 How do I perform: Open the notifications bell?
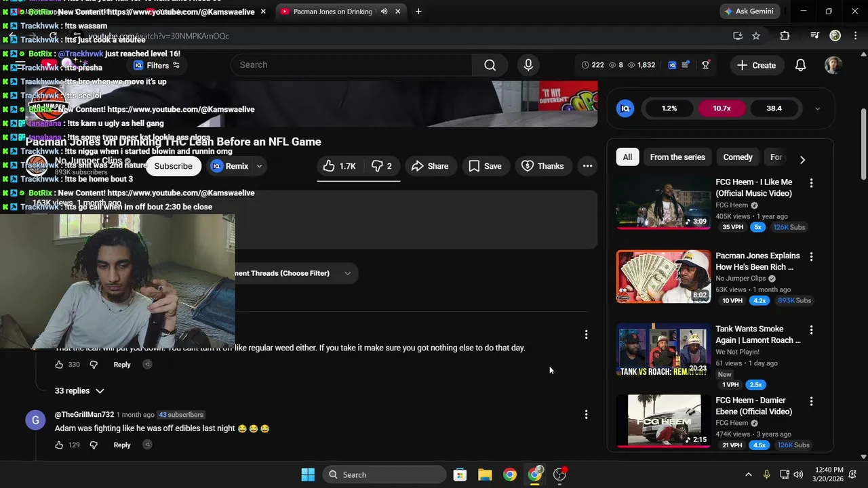click(800, 65)
